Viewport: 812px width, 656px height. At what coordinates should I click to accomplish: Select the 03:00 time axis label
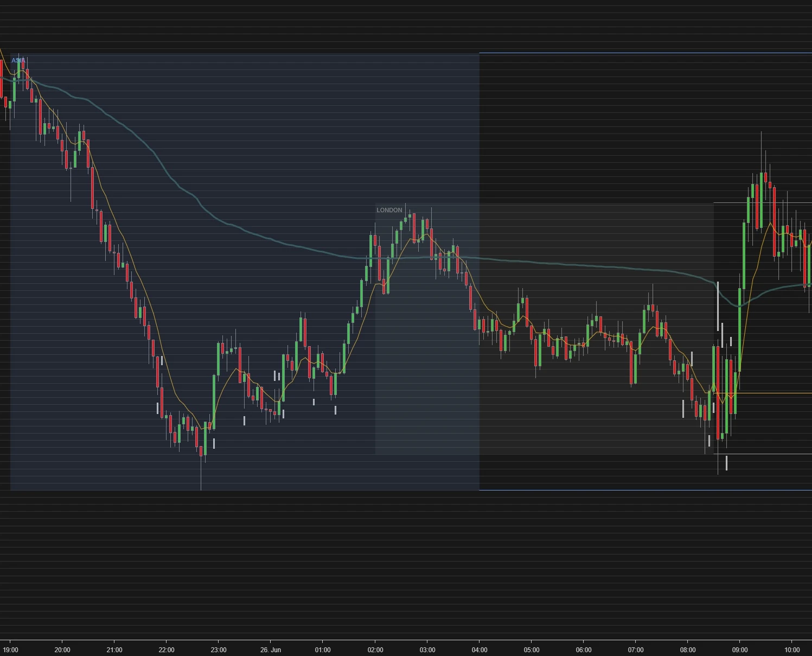pos(427,649)
